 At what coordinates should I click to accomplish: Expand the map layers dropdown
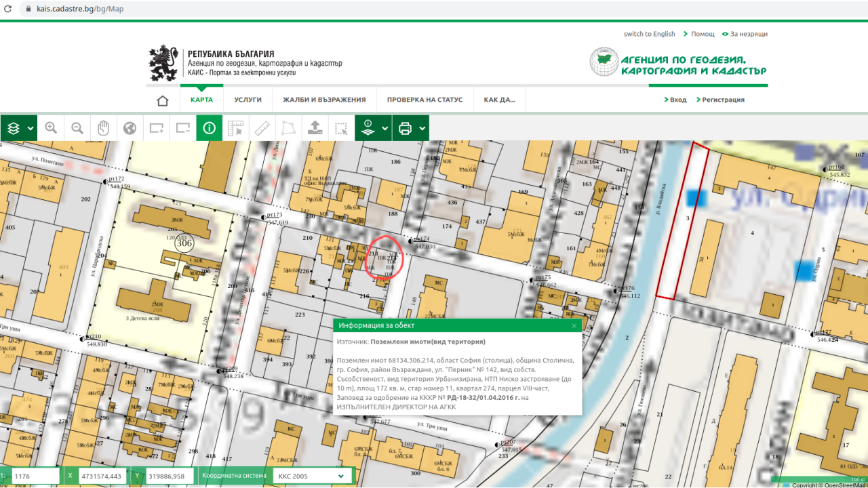pos(19,128)
